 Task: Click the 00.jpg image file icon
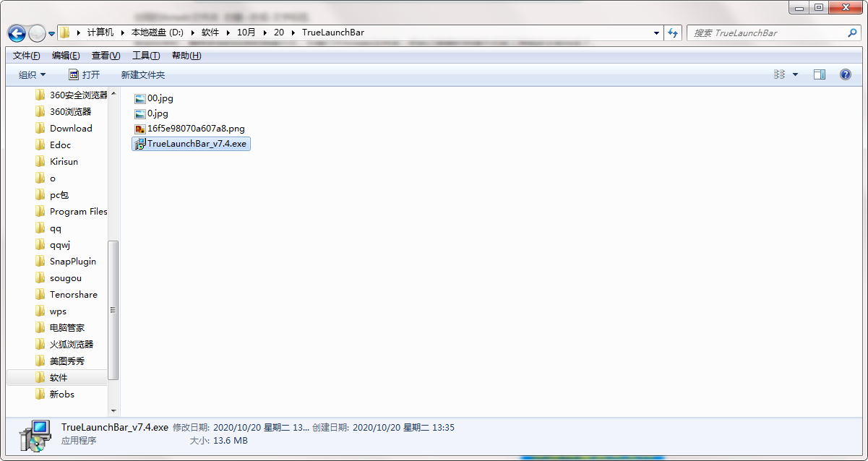(140, 98)
